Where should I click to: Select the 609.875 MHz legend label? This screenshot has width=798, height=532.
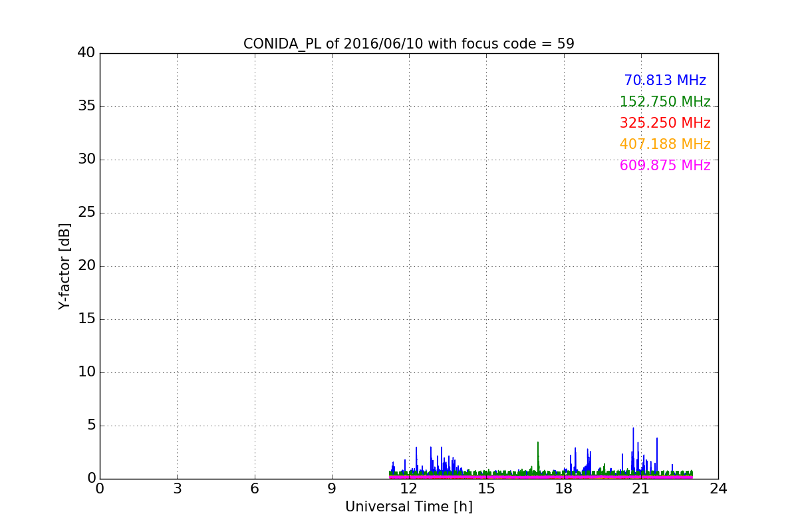pyautogui.click(x=665, y=166)
